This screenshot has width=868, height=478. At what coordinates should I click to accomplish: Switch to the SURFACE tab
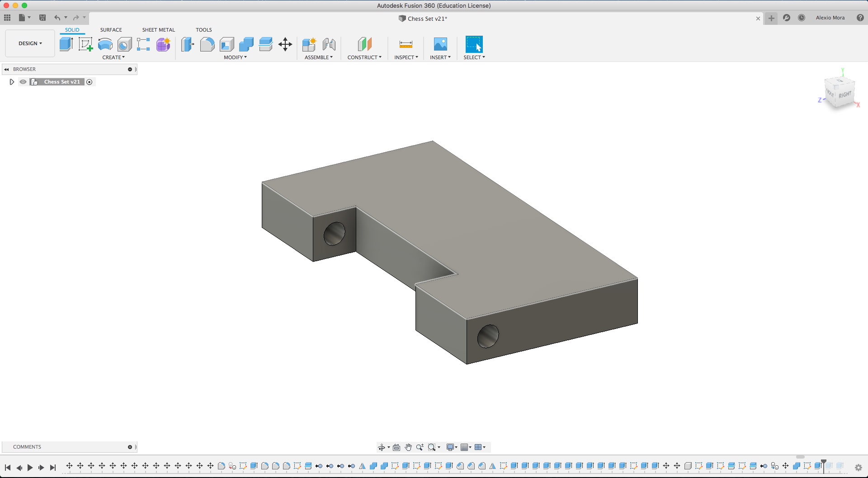tap(111, 30)
